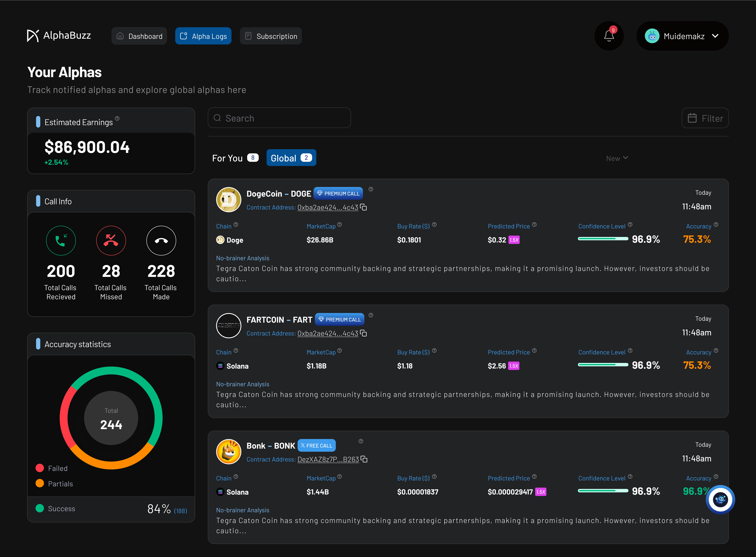Click the Bonk coin logo
The image size is (756, 557).
[x=228, y=452]
